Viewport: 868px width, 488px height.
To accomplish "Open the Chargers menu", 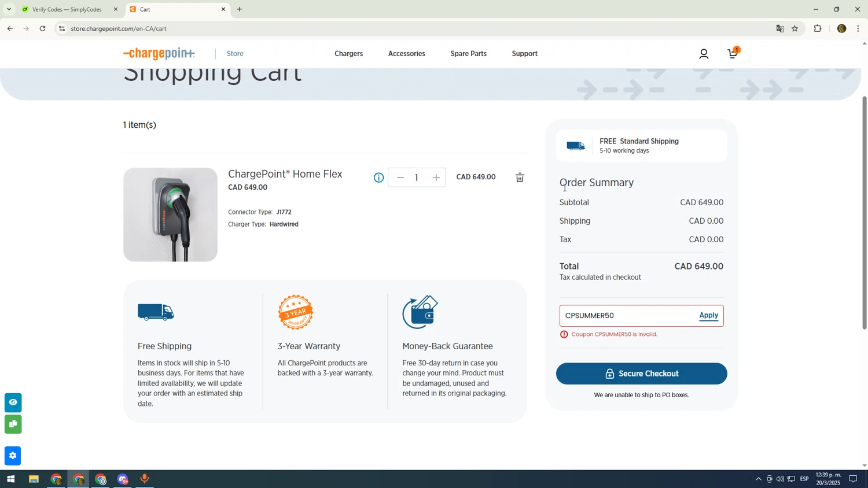I will pos(349,54).
